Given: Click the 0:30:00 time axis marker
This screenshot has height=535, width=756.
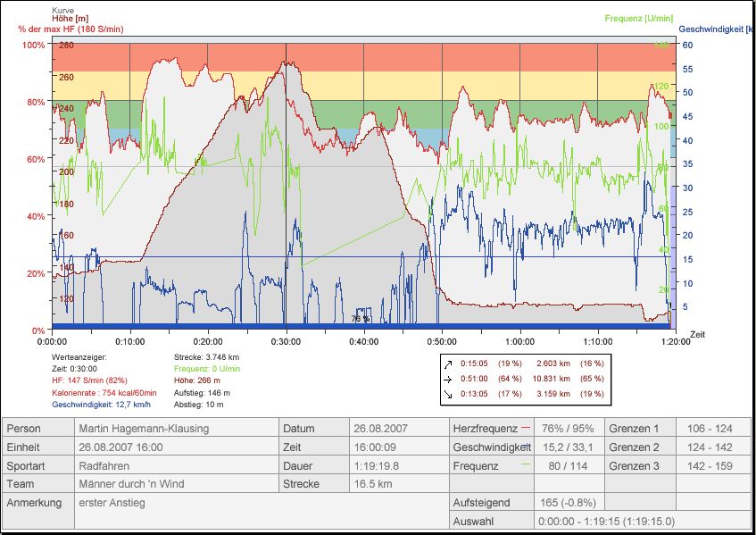Looking at the screenshot, I should [286, 340].
